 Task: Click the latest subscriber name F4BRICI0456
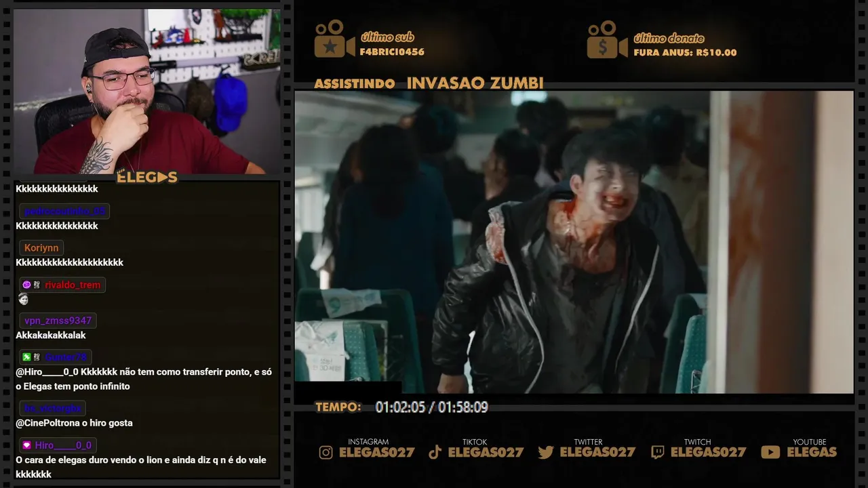[392, 52]
